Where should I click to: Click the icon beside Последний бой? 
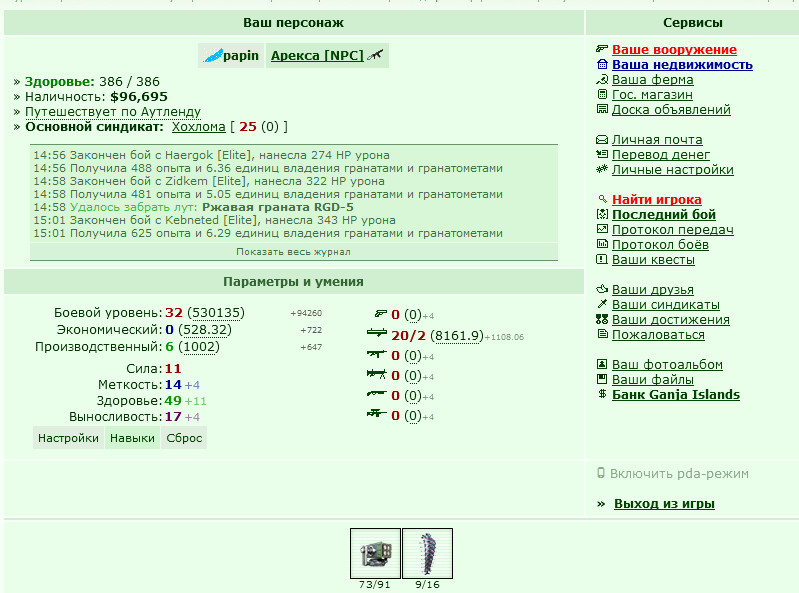pyautogui.click(x=602, y=214)
